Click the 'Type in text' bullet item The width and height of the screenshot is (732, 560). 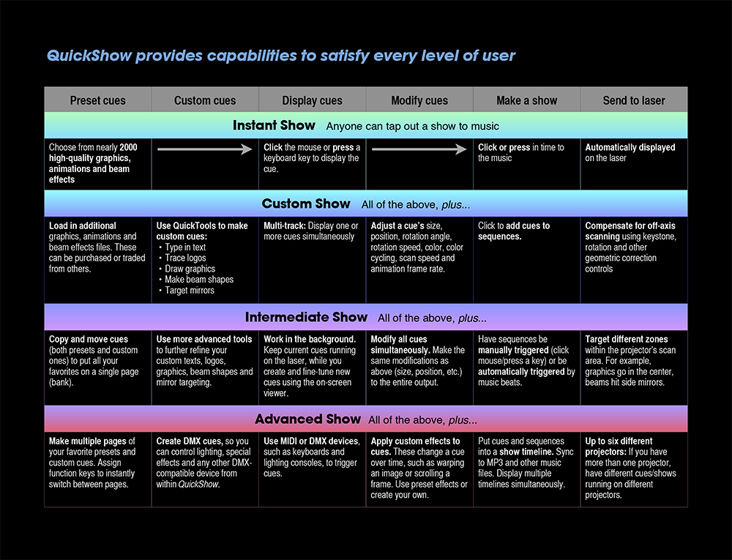click(x=185, y=247)
